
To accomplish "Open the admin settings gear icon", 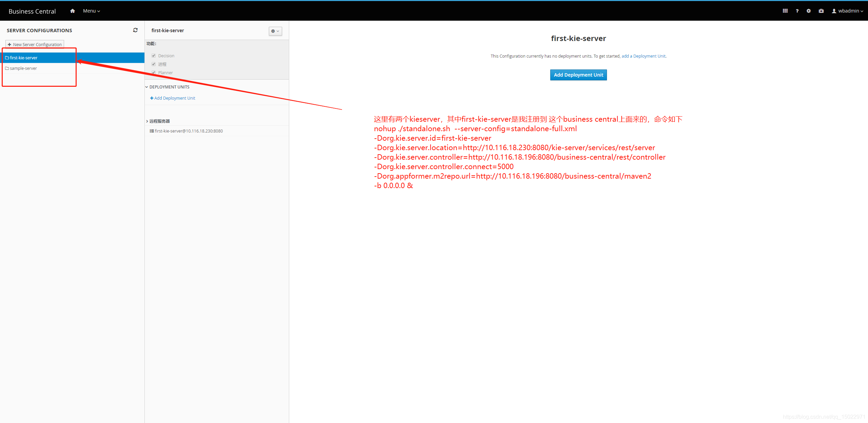I will tap(809, 11).
